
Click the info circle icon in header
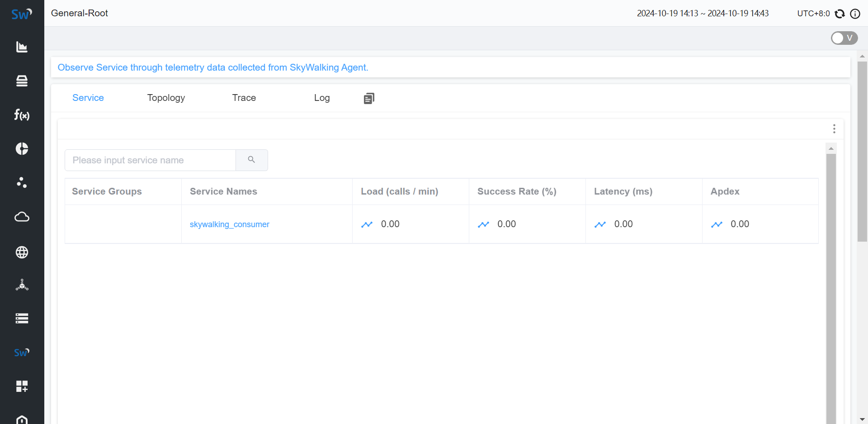(x=855, y=14)
